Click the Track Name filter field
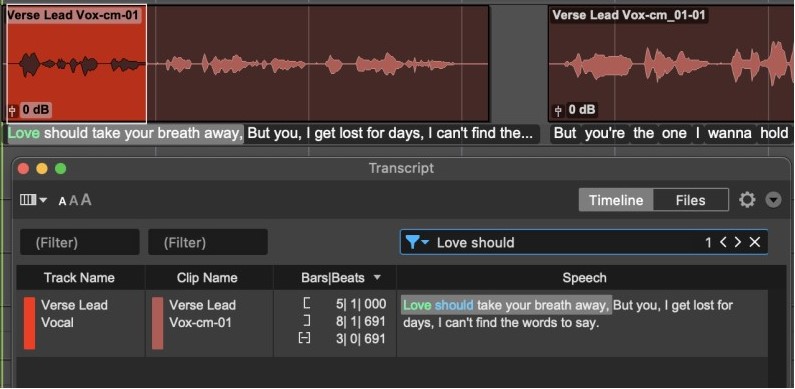The width and height of the screenshot is (795, 389). pyautogui.click(x=80, y=242)
